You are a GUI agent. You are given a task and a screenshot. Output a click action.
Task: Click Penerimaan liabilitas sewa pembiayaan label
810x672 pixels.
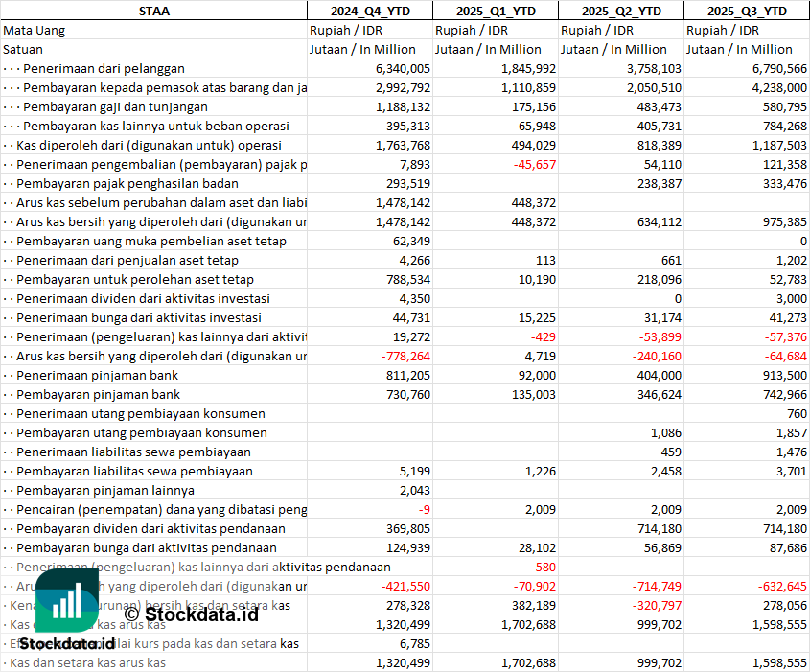click(133, 452)
